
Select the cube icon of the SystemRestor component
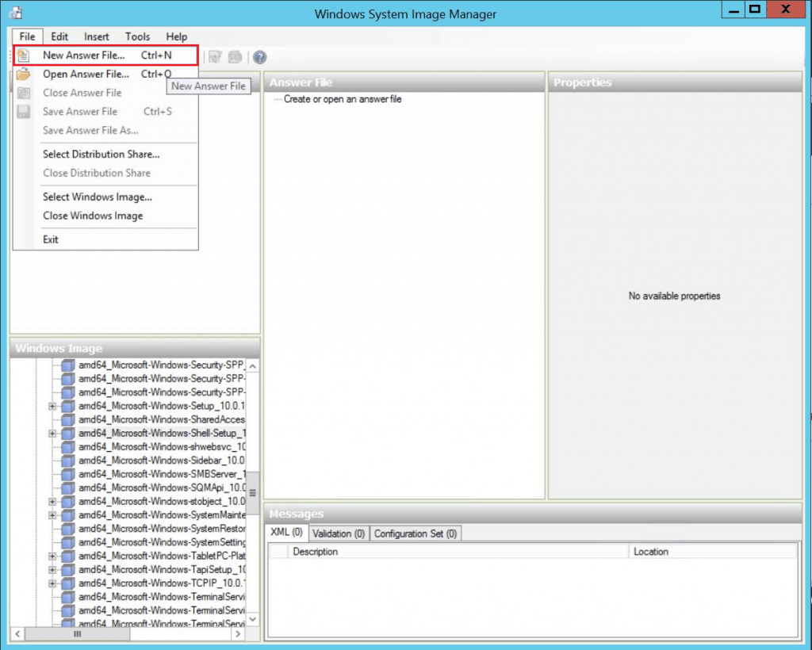point(68,529)
